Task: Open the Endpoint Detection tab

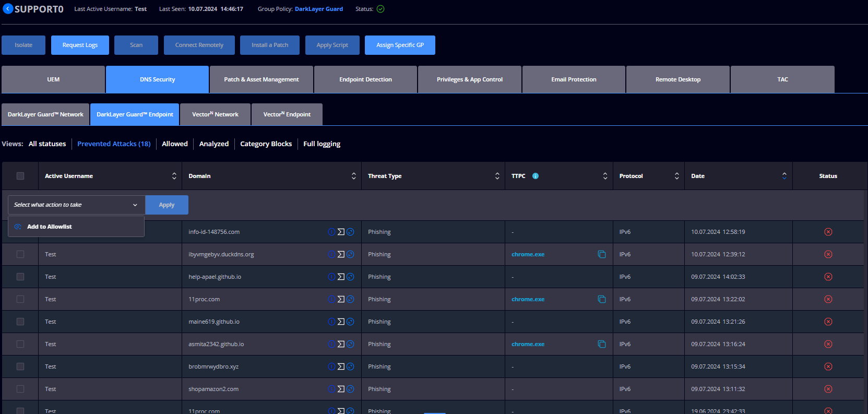Action: 365,79
